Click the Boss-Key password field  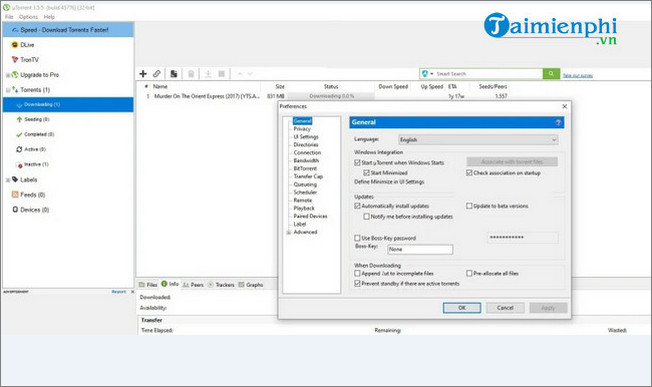pos(523,237)
